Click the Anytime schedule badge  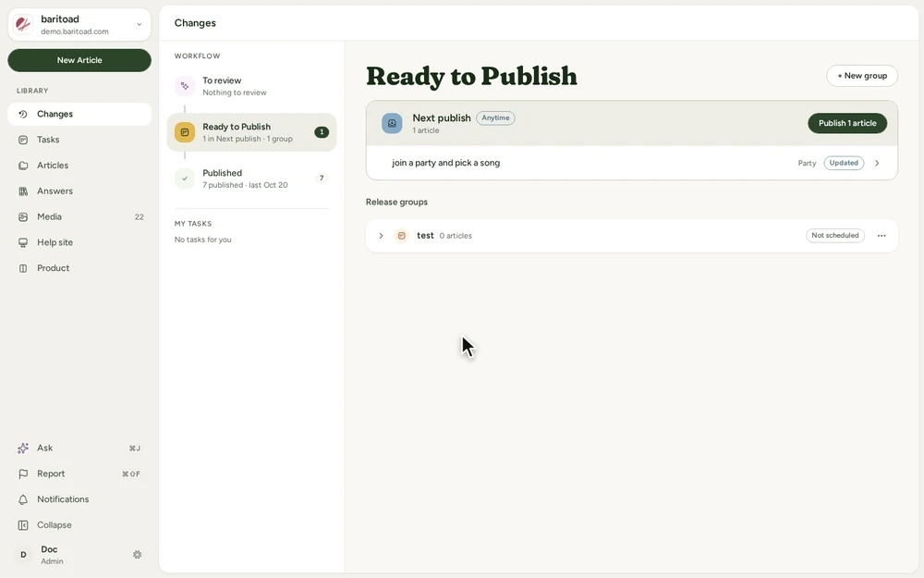point(495,118)
